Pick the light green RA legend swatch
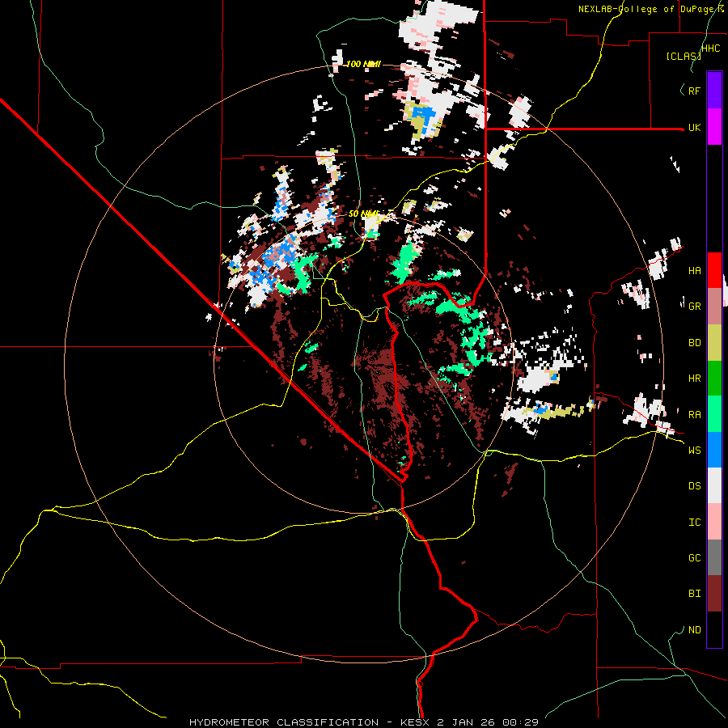This screenshot has width=728, height=728. (x=714, y=414)
